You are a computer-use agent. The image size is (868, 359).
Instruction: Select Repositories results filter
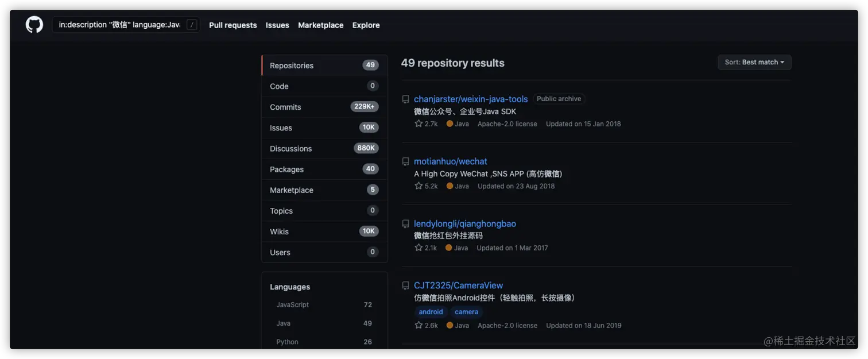324,65
